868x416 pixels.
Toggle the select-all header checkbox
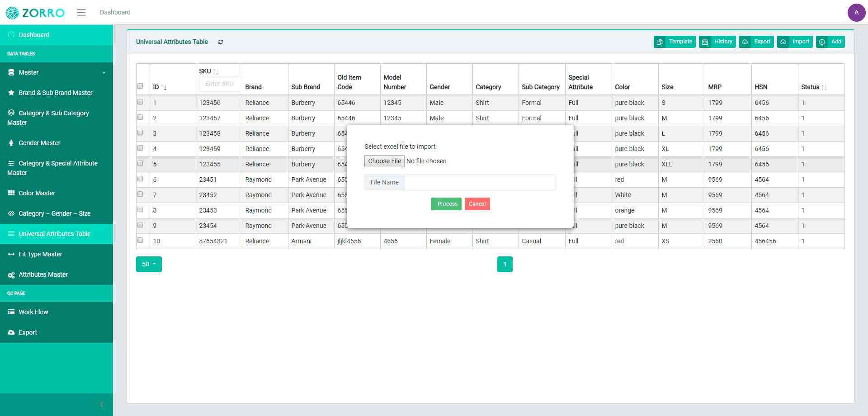(140, 86)
